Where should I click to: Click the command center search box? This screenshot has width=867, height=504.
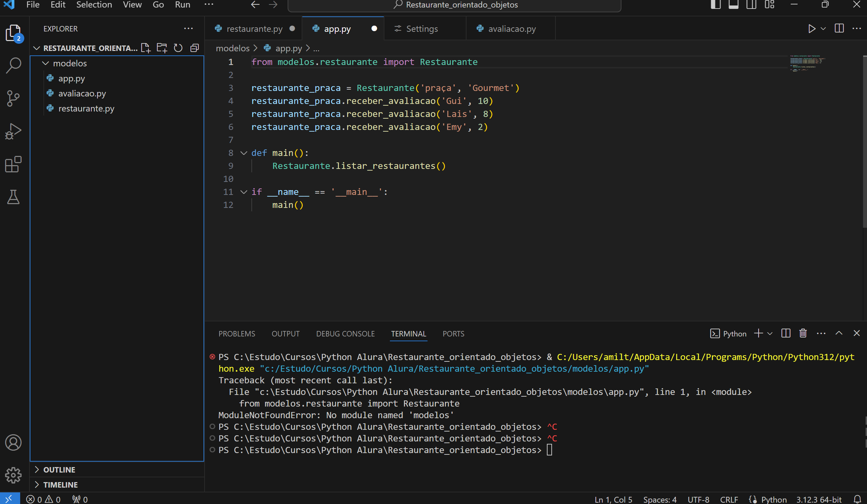click(x=454, y=5)
